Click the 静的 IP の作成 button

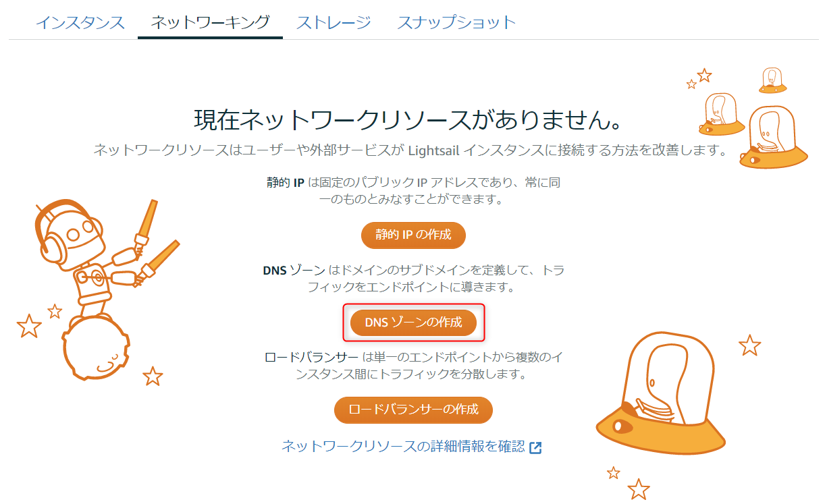[x=413, y=235]
